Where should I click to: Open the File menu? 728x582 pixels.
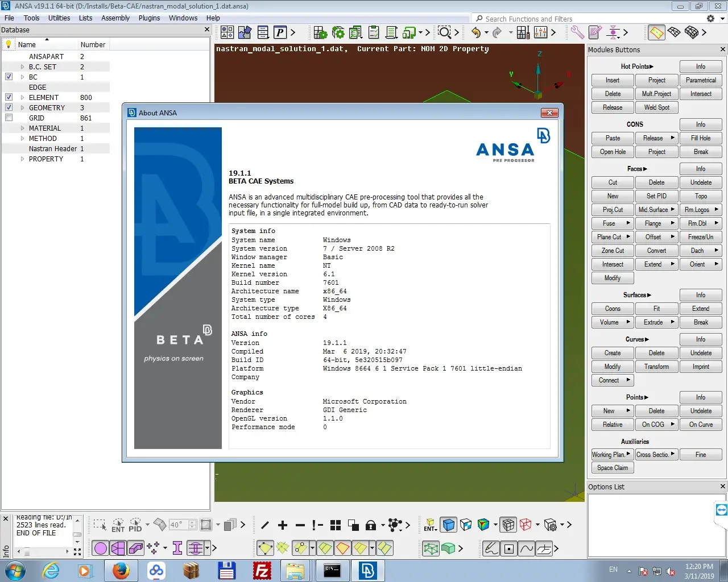(x=9, y=18)
